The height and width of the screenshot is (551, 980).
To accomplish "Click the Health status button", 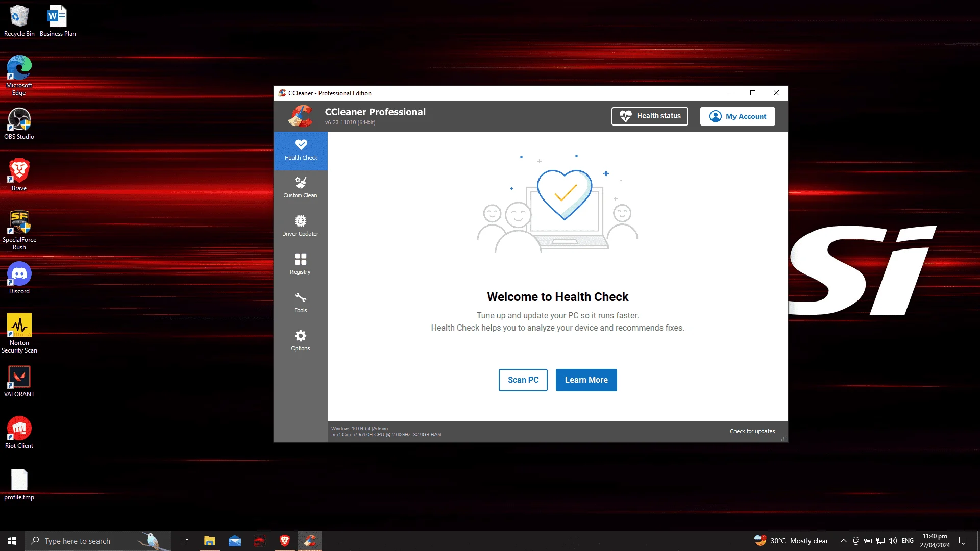I will 649,116.
